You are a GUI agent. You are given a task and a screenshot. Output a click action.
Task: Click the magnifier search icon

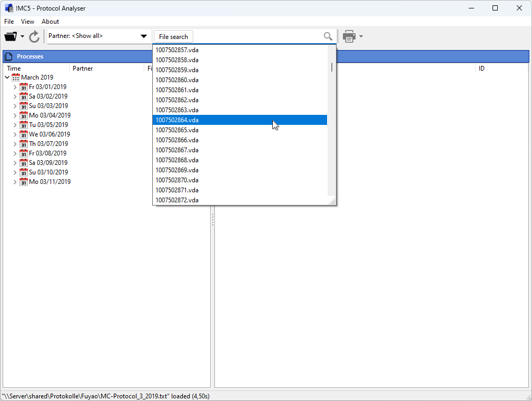328,36
